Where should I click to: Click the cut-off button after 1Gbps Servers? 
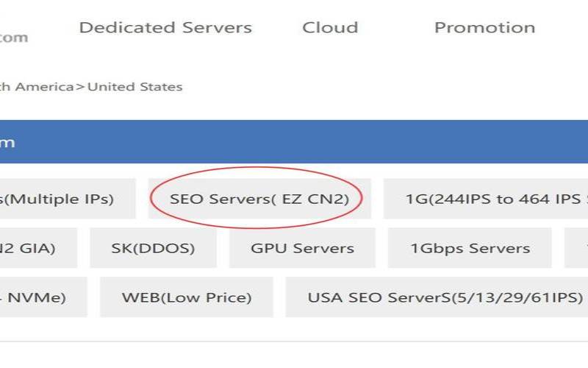coord(577,248)
